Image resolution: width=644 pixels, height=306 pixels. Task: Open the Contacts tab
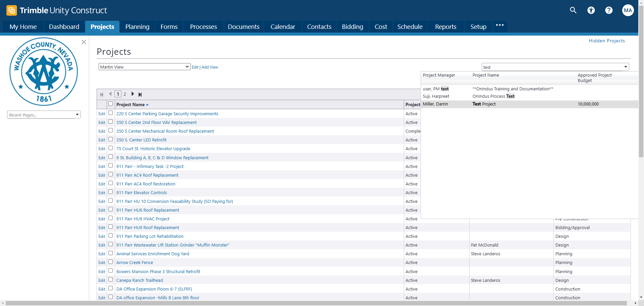click(x=319, y=27)
